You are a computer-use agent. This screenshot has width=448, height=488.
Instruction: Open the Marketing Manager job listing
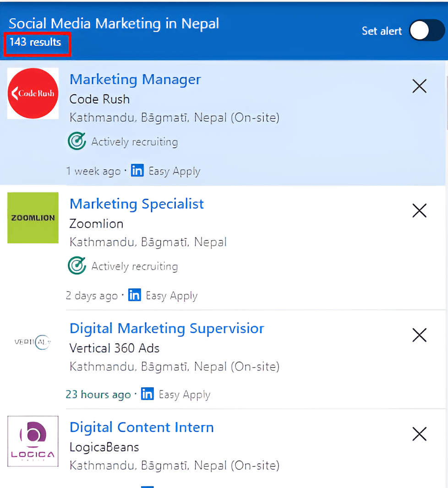coord(135,79)
